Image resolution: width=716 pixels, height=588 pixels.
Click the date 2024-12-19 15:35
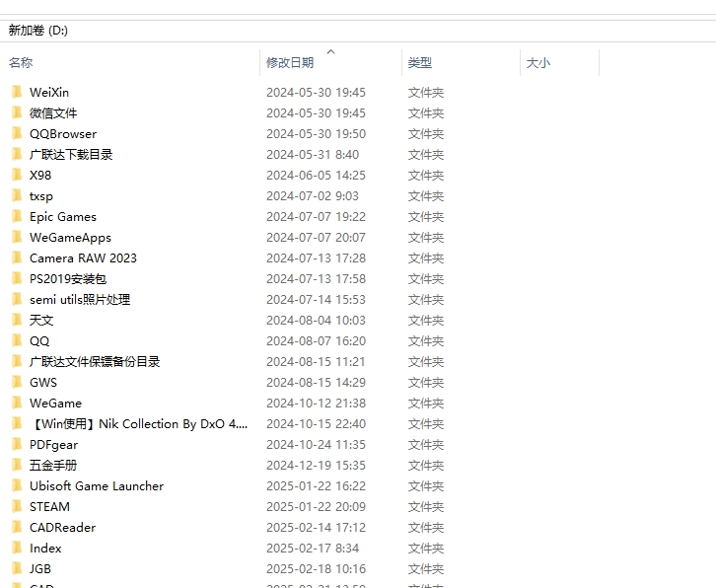pos(316,465)
